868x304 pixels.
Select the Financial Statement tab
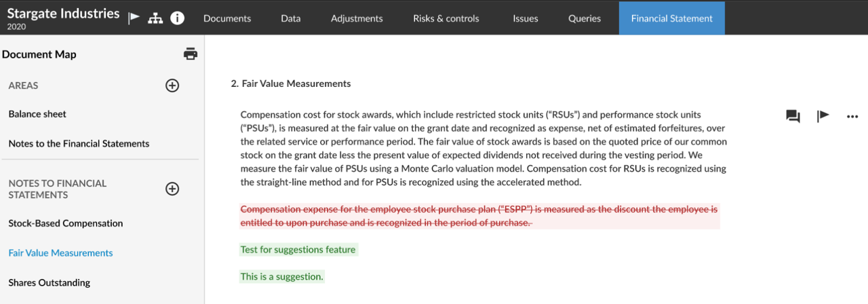coord(671,18)
